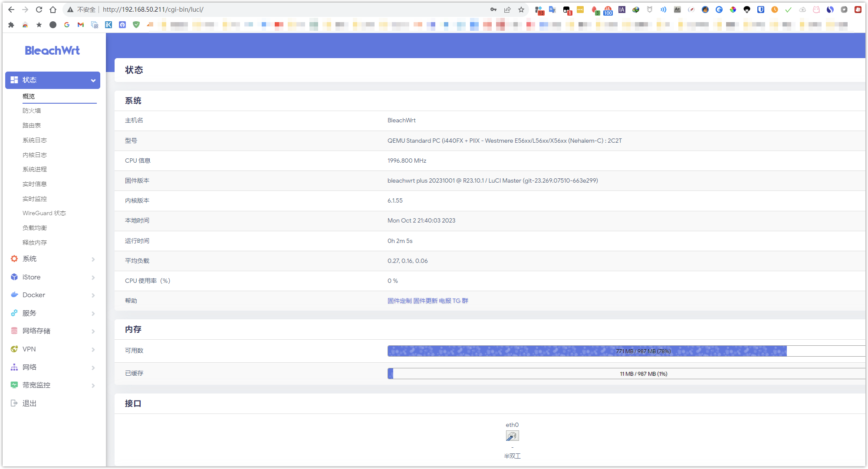Expand the 服务 menu arrow

[x=93, y=313]
